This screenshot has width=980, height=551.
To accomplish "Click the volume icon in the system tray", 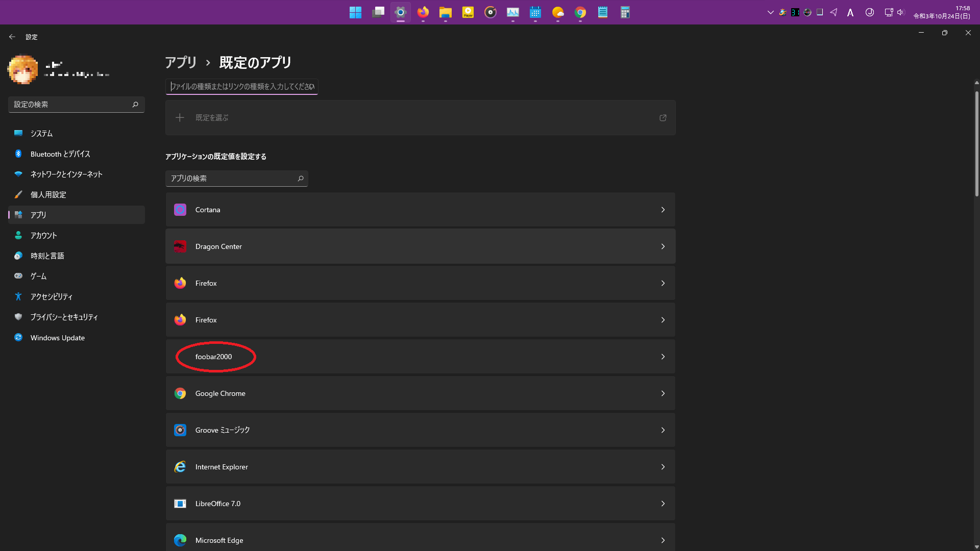I will [x=900, y=12].
